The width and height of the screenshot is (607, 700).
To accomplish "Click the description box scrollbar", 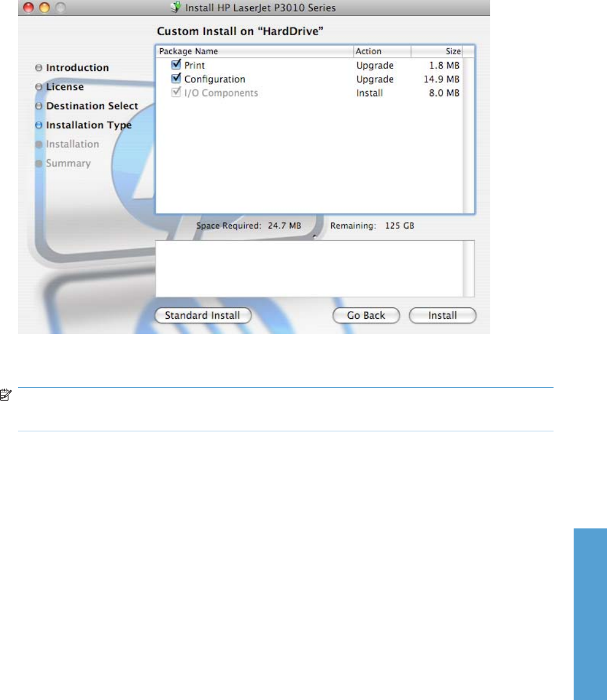I will (x=468, y=269).
